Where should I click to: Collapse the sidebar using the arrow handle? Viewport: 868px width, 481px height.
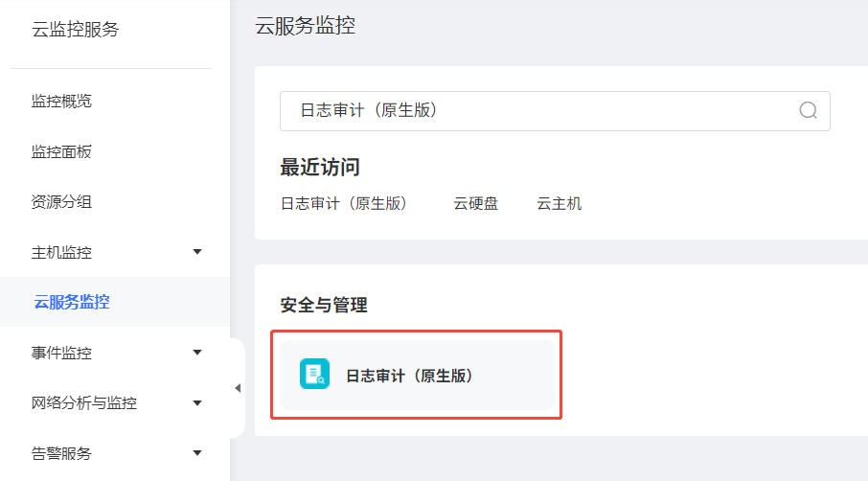click(238, 388)
